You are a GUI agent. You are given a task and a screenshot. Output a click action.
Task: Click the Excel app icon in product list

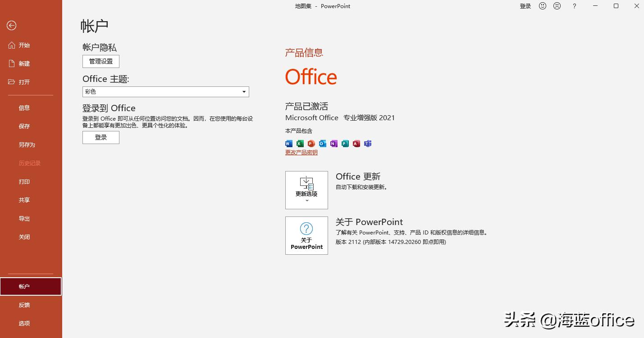tap(300, 144)
